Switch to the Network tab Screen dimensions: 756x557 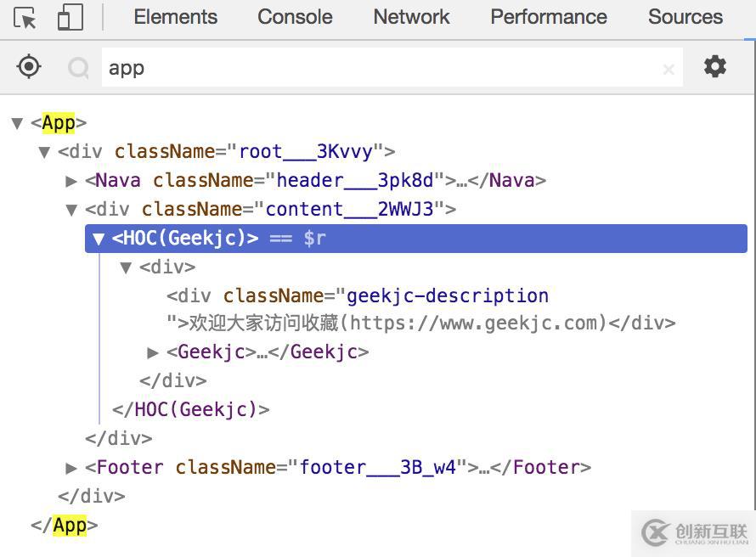[411, 17]
